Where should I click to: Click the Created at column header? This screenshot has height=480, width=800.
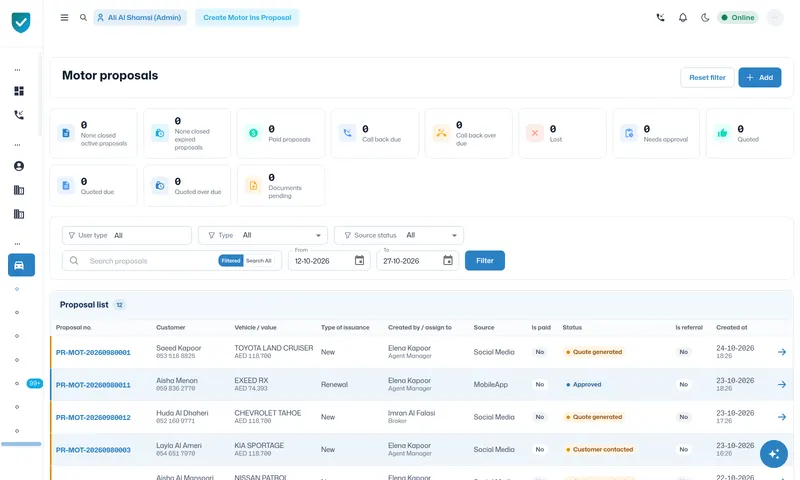(x=732, y=327)
